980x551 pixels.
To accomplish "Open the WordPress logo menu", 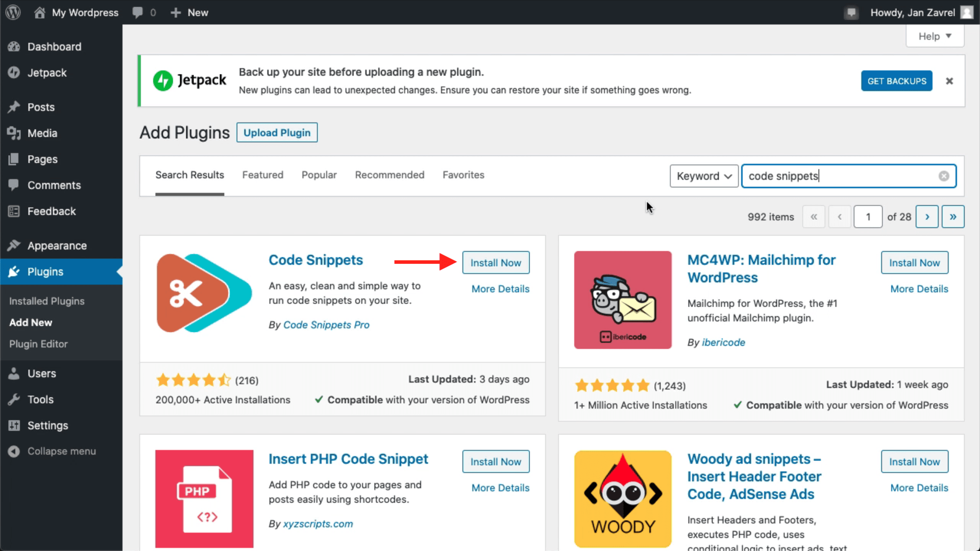I will [x=13, y=12].
